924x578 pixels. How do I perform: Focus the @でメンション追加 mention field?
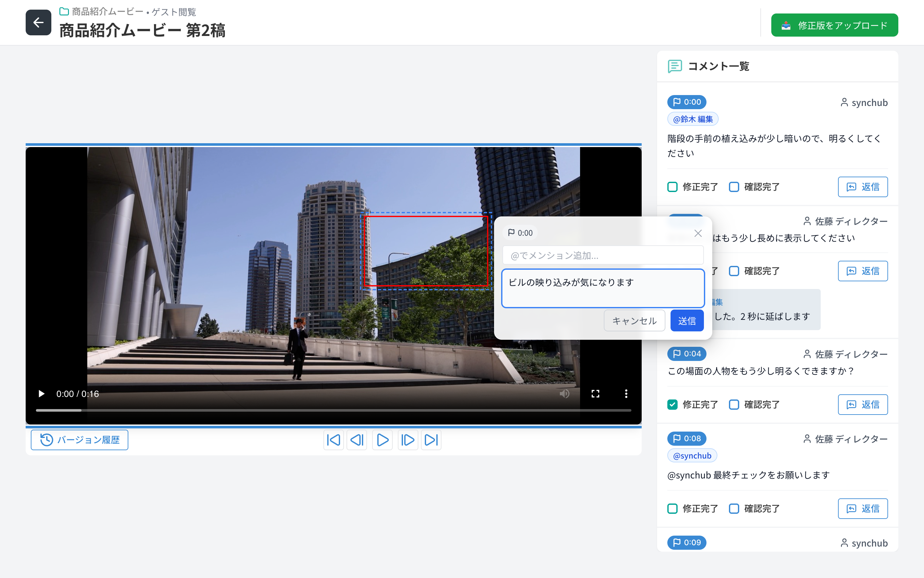pos(603,255)
